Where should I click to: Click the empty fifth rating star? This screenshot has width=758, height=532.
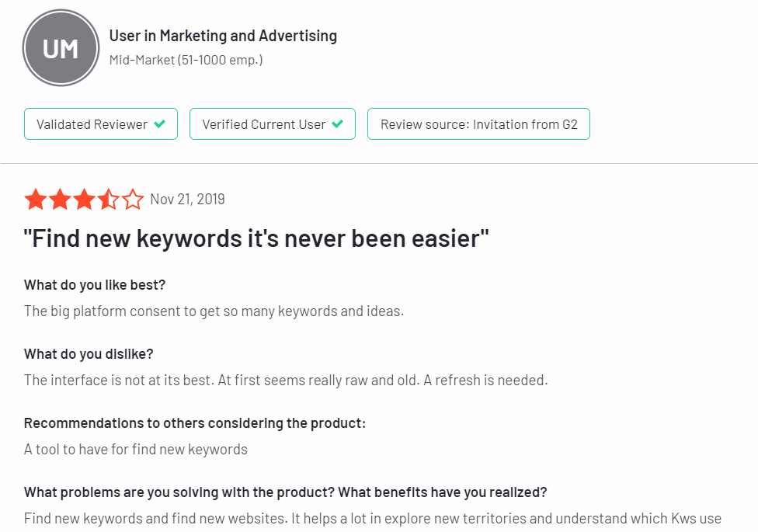[x=133, y=200]
